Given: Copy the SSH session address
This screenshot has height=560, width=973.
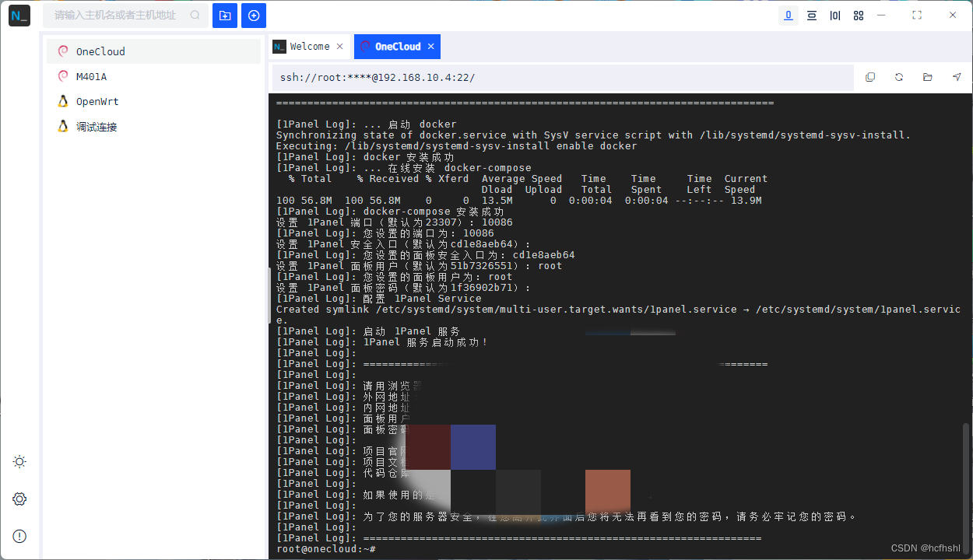Looking at the screenshot, I should coord(870,77).
